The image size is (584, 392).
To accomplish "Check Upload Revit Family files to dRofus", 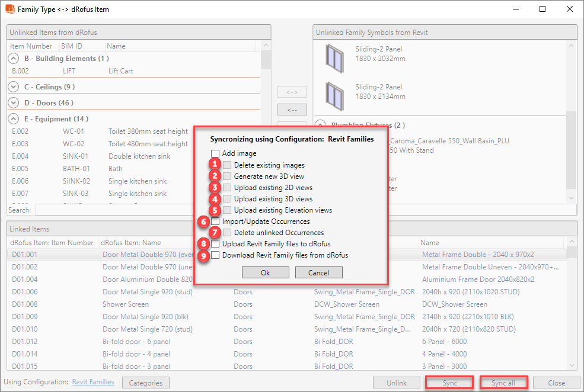I will pos(215,244).
